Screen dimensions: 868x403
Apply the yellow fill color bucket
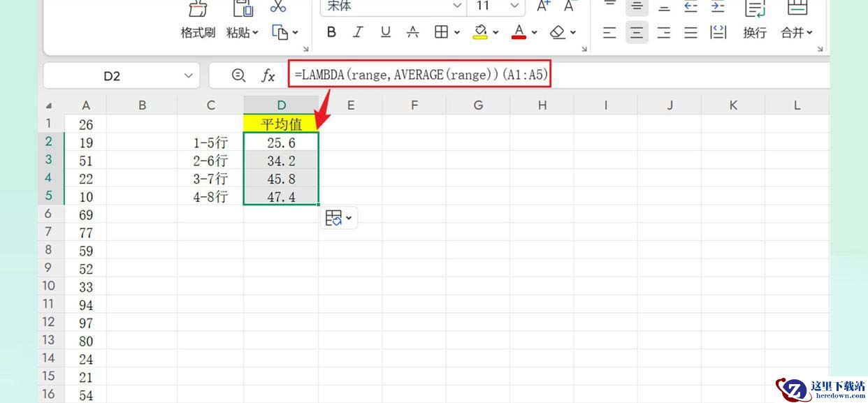[x=480, y=32]
